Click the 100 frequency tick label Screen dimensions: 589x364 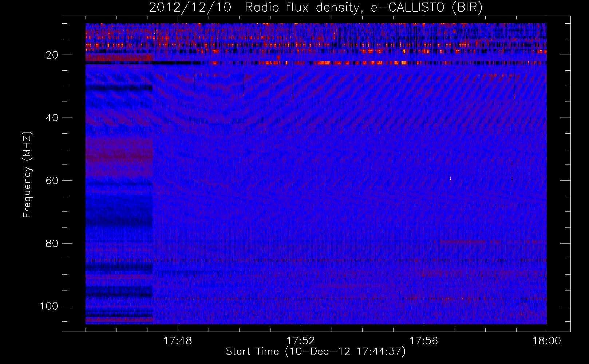[49, 306]
